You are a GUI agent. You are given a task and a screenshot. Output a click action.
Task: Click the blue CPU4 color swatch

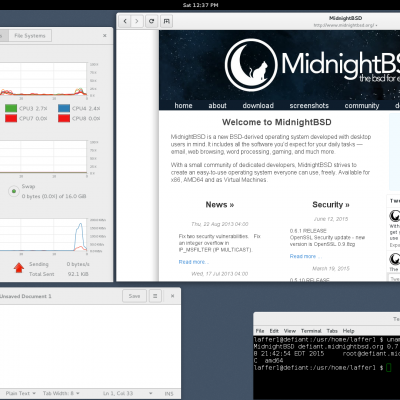click(64, 108)
